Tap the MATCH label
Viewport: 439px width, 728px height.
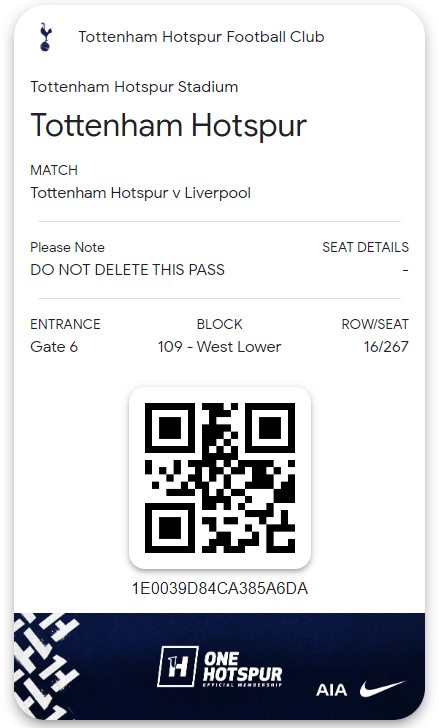point(54,170)
